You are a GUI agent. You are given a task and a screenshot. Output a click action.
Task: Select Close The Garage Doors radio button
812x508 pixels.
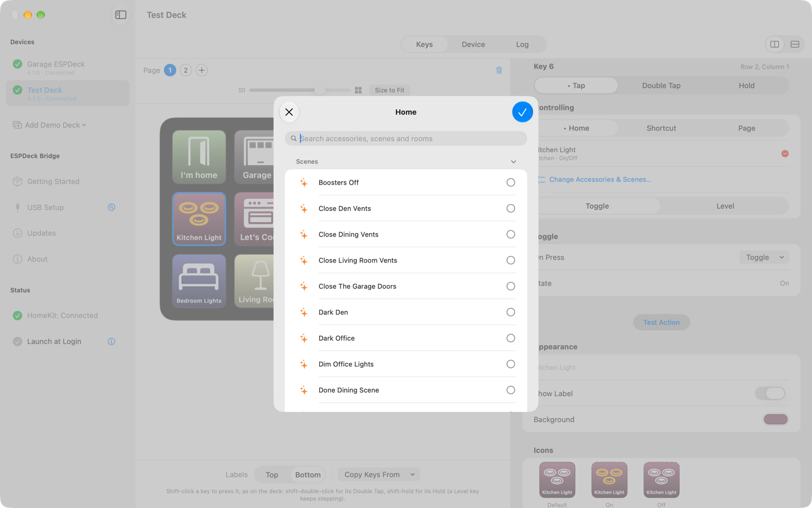(x=510, y=286)
